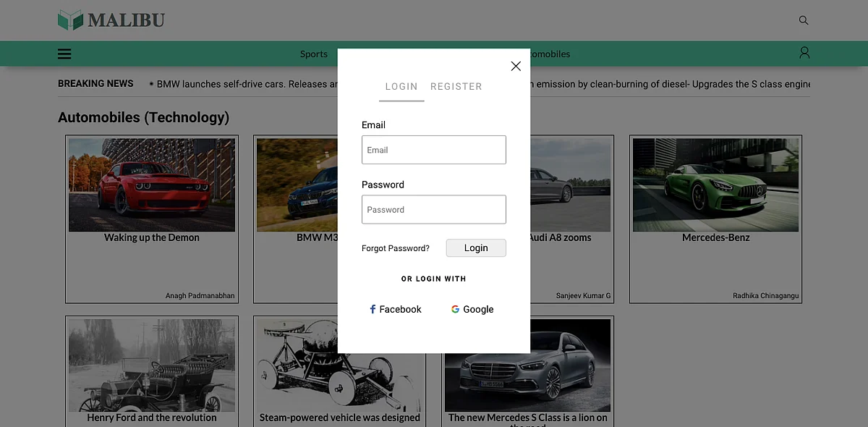Open the Sports nav item

(314, 54)
